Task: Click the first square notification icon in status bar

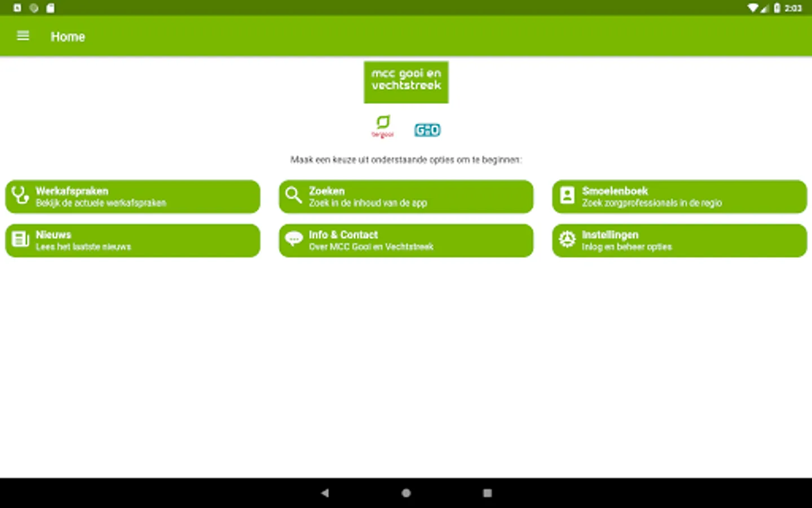Action: (x=17, y=8)
